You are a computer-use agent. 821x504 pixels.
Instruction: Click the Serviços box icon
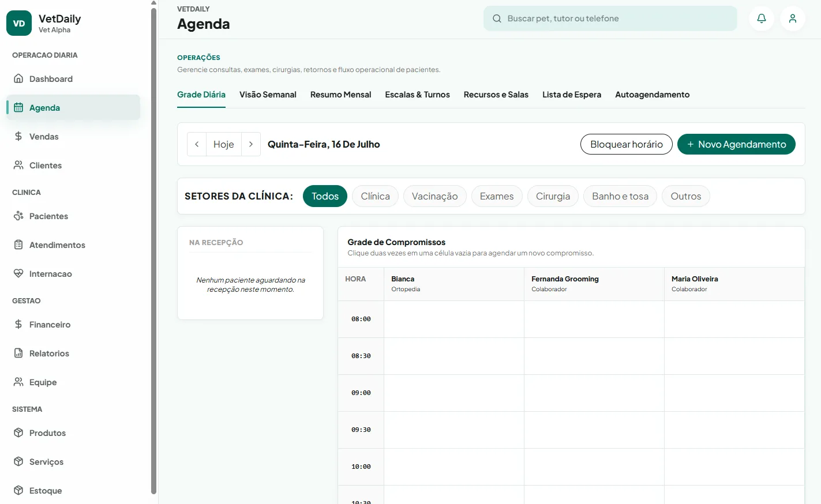pos(18,461)
